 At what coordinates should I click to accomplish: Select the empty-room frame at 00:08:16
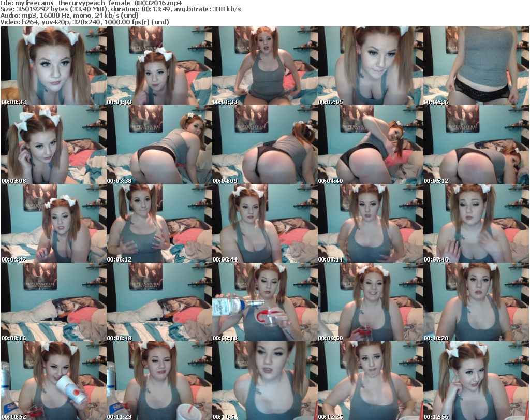pos(53,302)
